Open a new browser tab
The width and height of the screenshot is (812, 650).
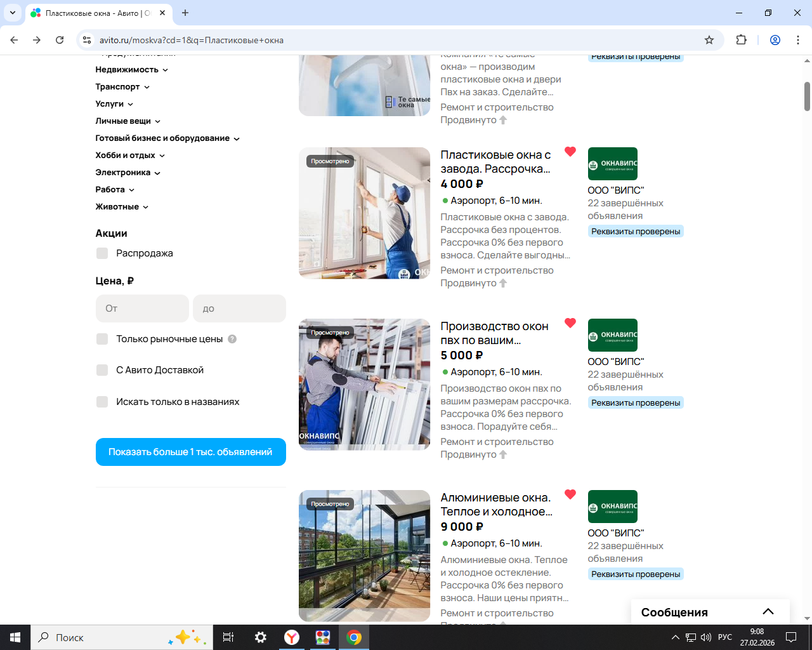tap(185, 13)
